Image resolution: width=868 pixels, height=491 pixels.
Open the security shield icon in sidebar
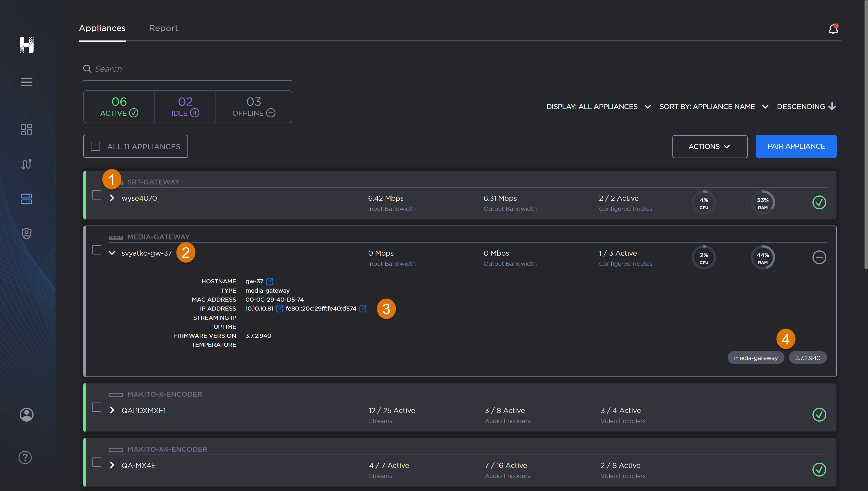coord(26,233)
